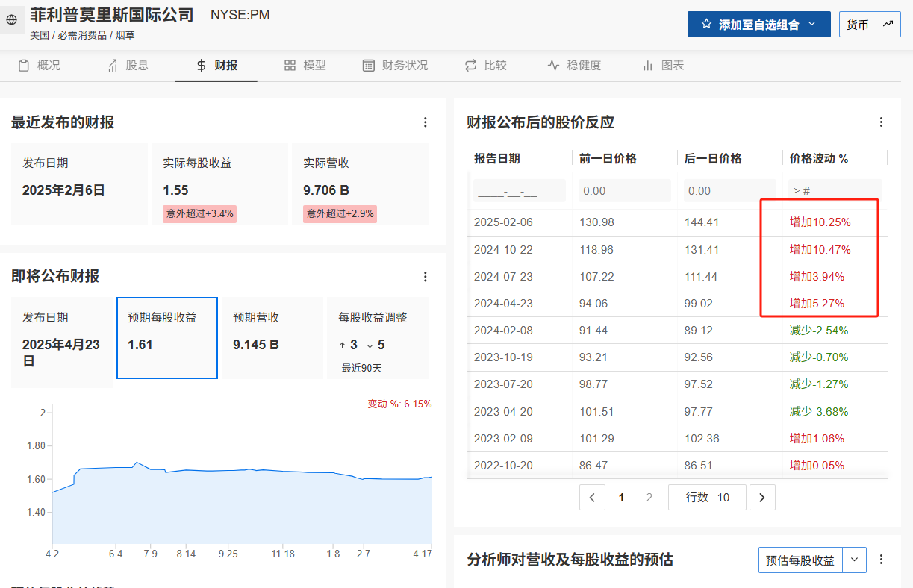Click the 2022-10-20 report date cell

point(503,465)
